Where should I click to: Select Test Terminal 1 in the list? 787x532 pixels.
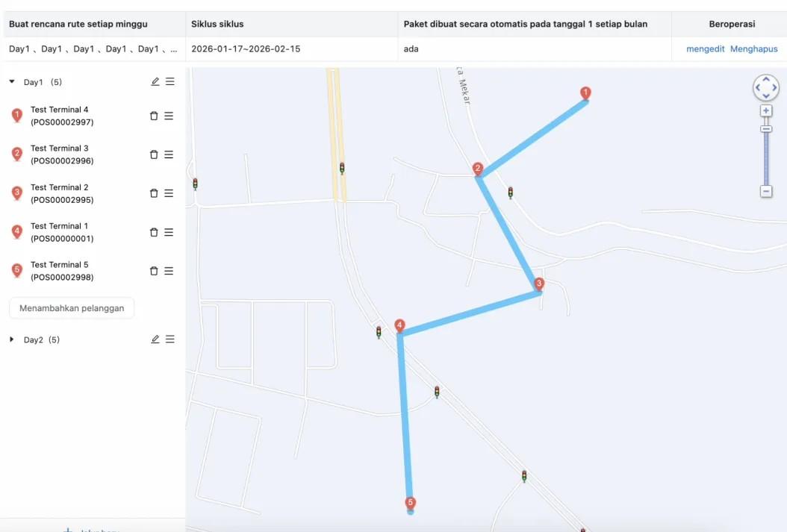click(x=62, y=232)
